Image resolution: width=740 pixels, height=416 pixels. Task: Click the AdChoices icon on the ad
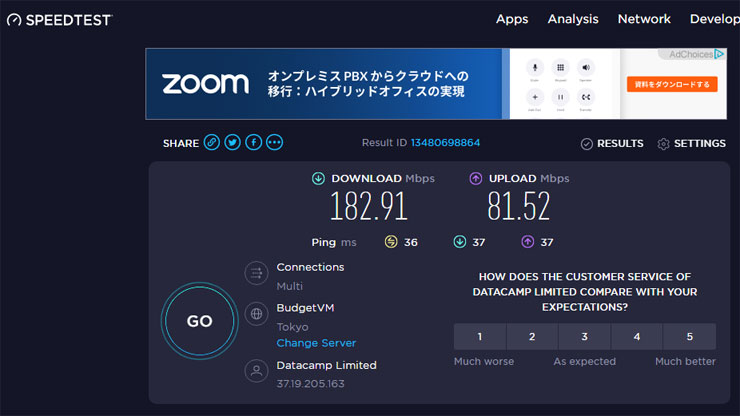(719, 55)
